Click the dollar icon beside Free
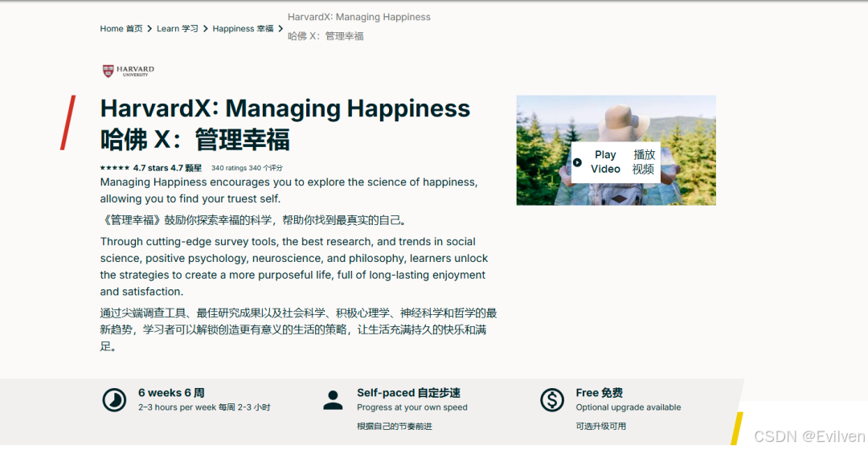 (552, 399)
